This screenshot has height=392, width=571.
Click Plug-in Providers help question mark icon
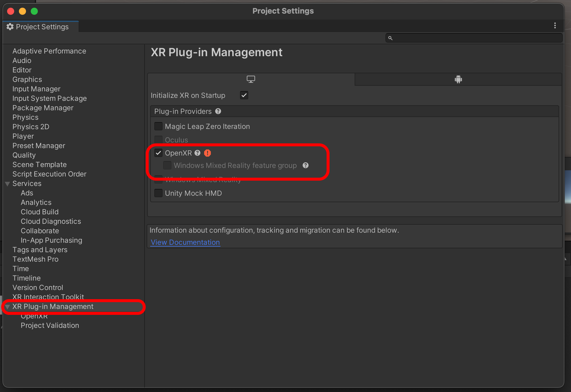pyautogui.click(x=218, y=111)
